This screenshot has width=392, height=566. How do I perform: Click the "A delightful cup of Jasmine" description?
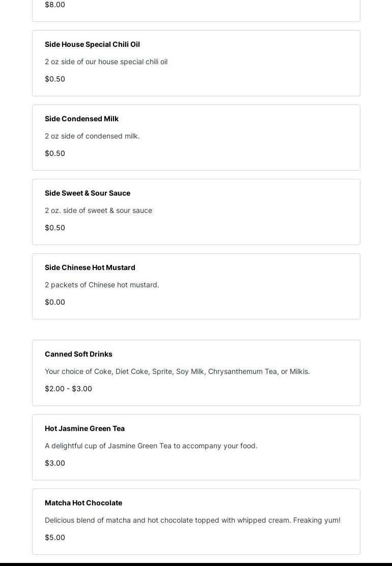click(x=151, y=446)
